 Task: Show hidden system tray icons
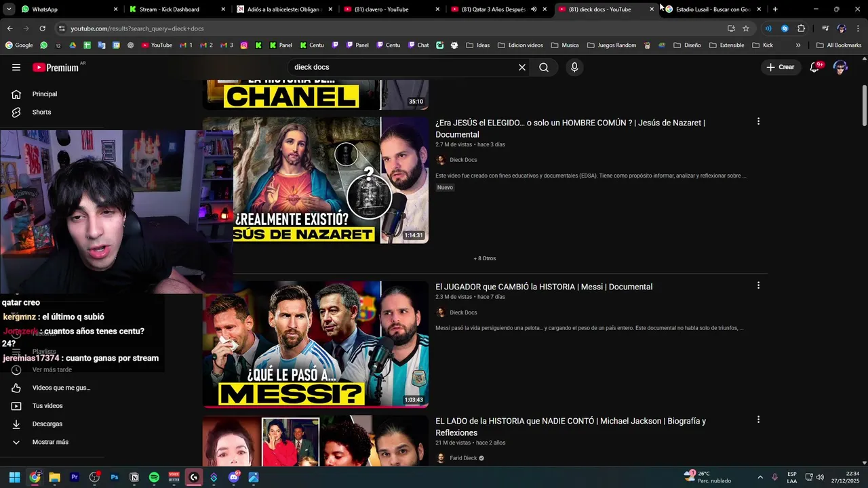point(760,477)
